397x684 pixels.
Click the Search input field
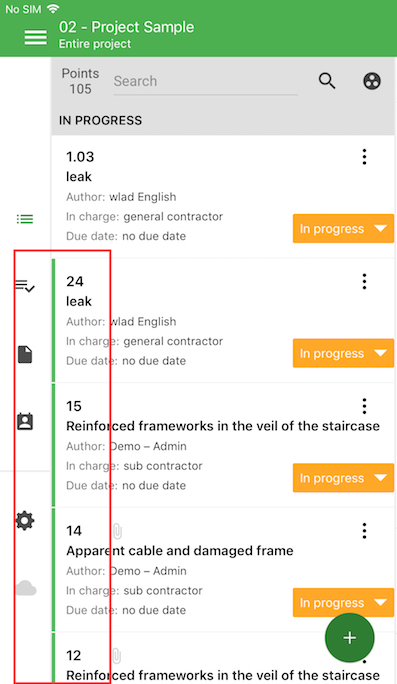click(x=205, y=82)
